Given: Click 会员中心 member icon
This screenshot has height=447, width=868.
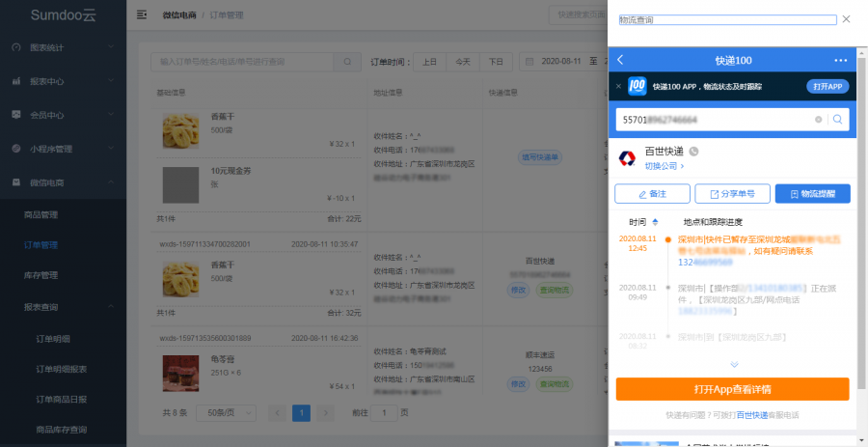Looking at the screenshot, I should click(16, 115).
